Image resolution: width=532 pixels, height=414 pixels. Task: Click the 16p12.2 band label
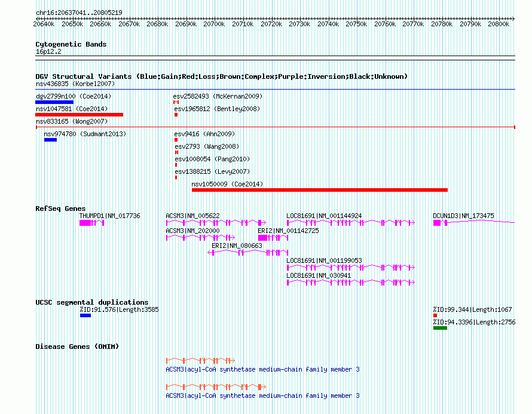click(x=48, y=51)
